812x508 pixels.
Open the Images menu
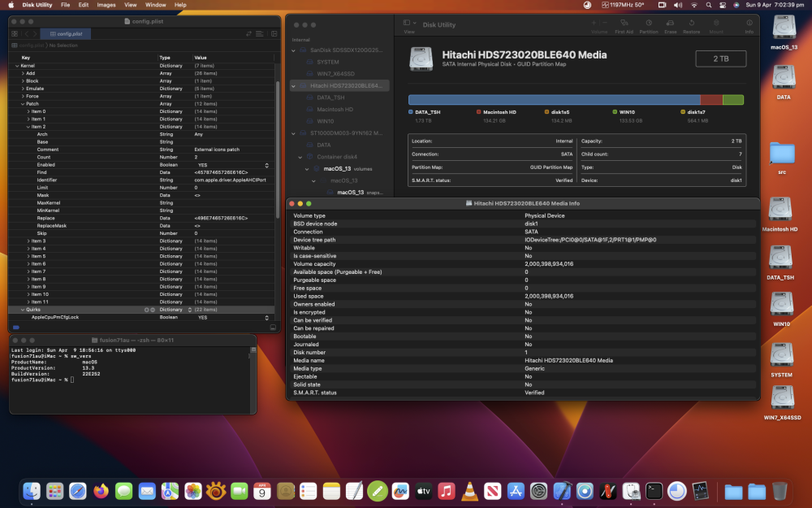106,5
